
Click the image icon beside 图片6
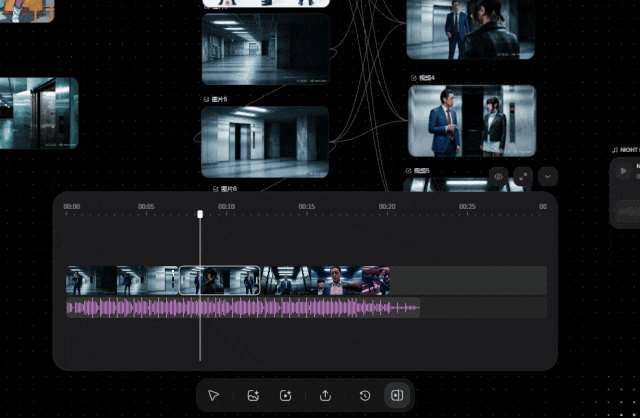[x=216, y=189]
